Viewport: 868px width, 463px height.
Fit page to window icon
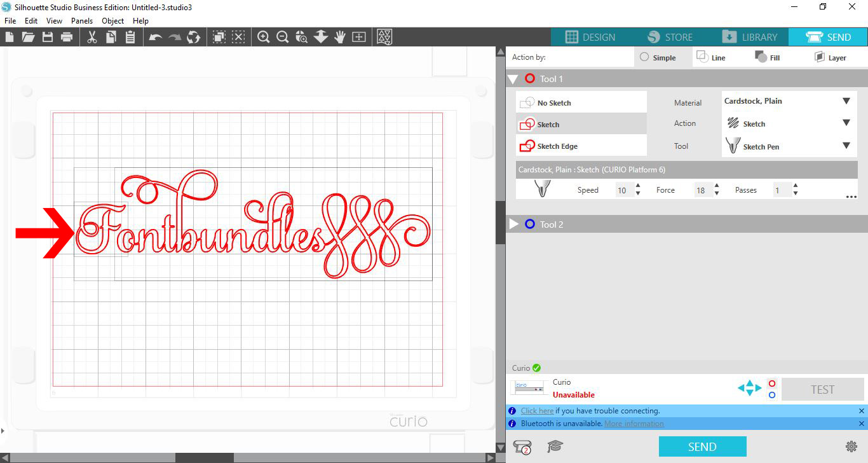[359, 37]
